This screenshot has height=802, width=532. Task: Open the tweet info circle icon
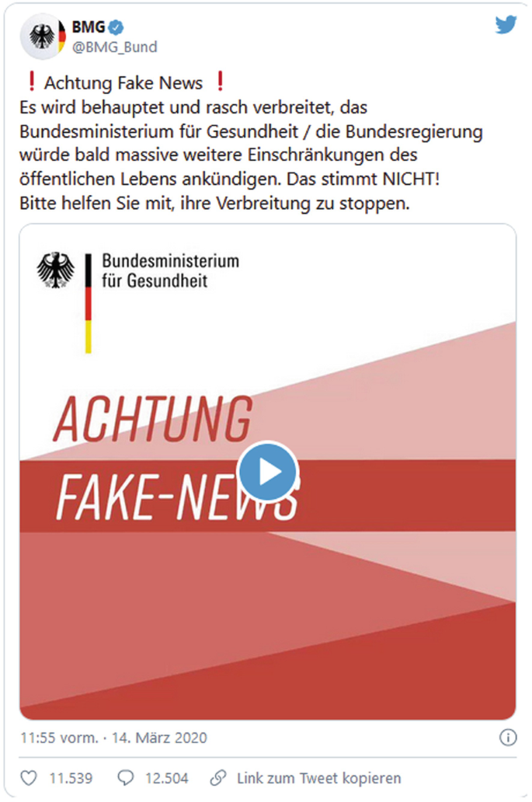(507, 737)
